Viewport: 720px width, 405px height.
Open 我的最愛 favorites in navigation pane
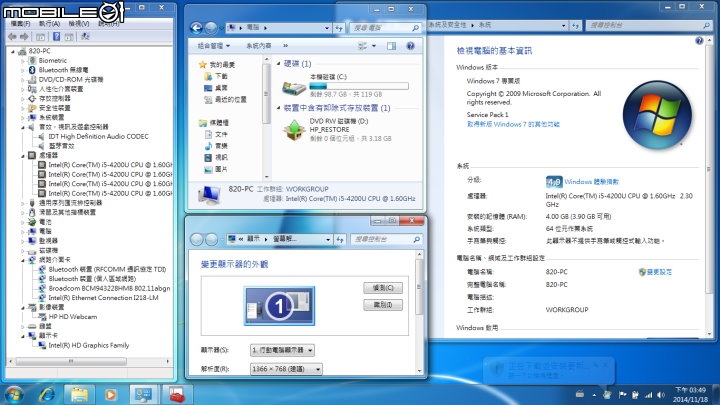click(x=222, y=65)
